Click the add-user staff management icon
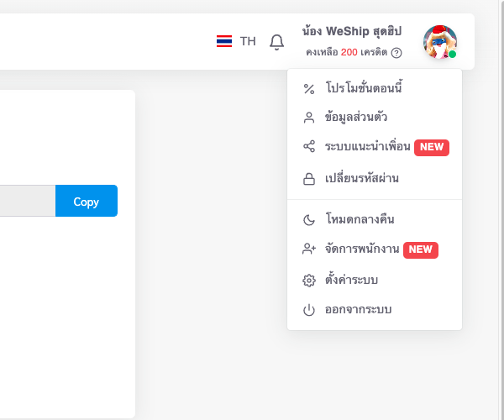The image size is (504, 420). pos(309,249)
